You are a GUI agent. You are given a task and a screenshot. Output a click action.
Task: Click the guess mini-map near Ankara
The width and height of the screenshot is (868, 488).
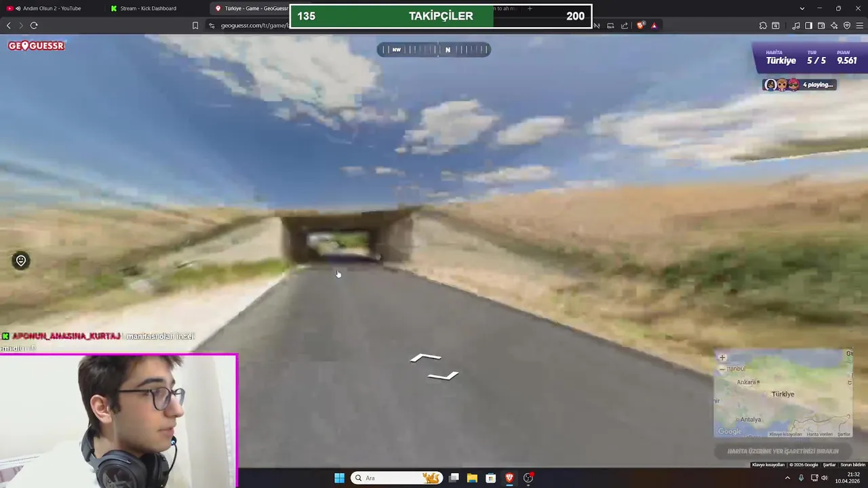click(x=747, y=382)
